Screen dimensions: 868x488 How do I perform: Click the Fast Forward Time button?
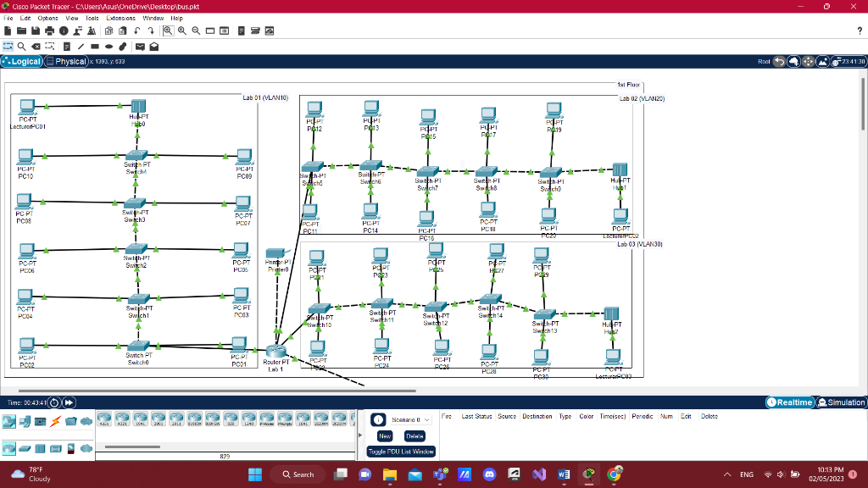click(x=69, y=402)
